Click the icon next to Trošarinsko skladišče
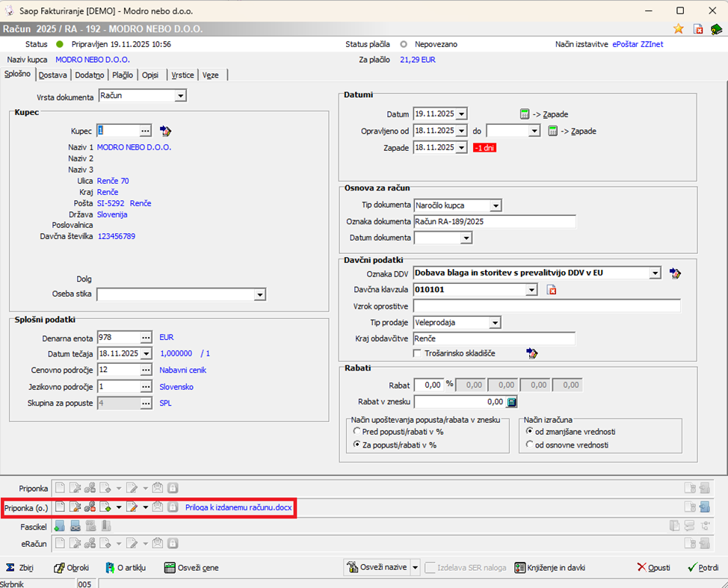Screen dimensions: 728x588 click(x=531, y=353)
